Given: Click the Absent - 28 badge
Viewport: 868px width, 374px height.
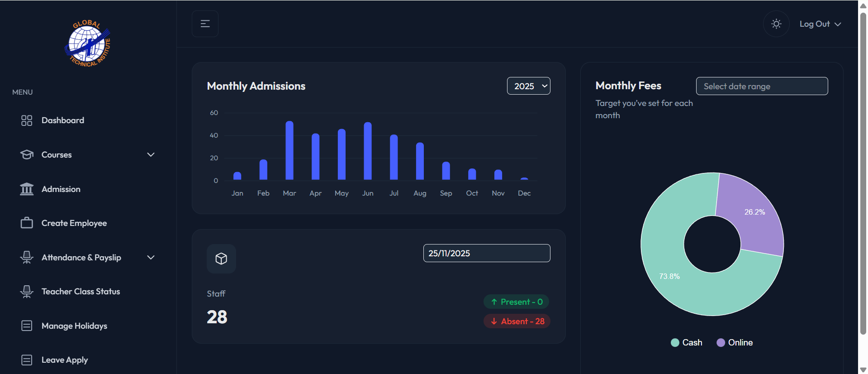Looking at the screenshot, I should click(x=517, y=321).
